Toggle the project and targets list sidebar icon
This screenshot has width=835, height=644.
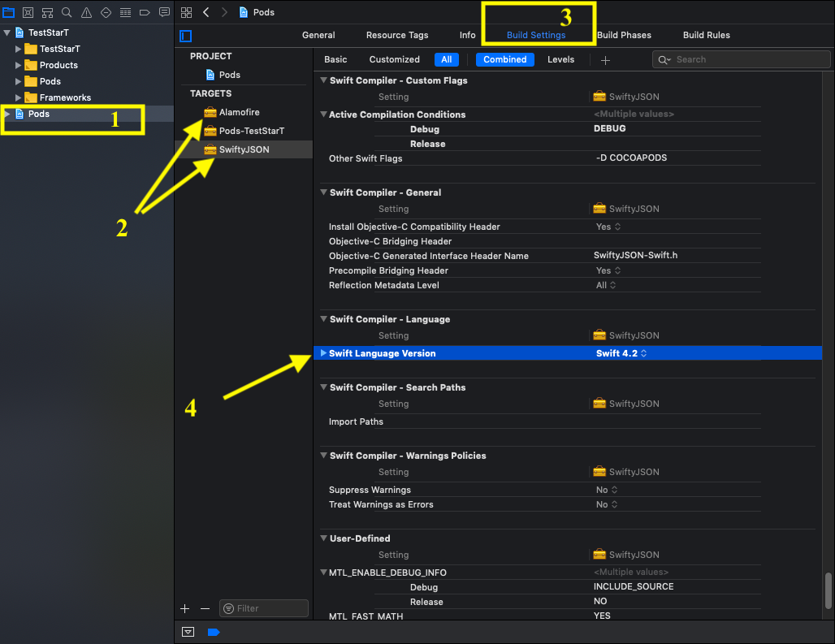(x=186, y=37)
